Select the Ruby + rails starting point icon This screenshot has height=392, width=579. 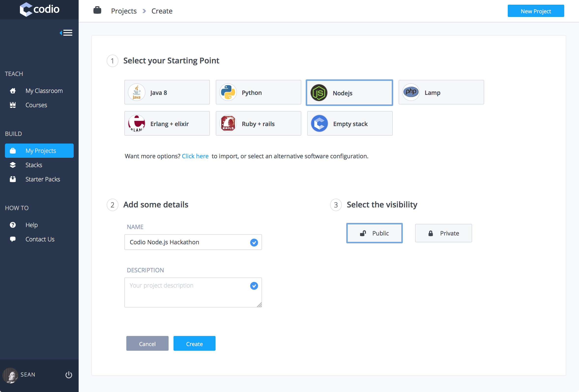[x=228, y=124]
